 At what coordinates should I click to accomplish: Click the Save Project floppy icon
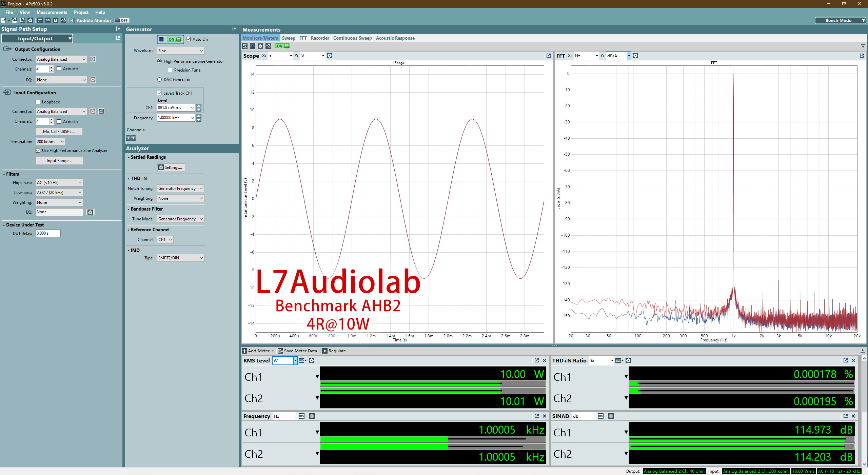pyautogui.click(x=22, y=20)
